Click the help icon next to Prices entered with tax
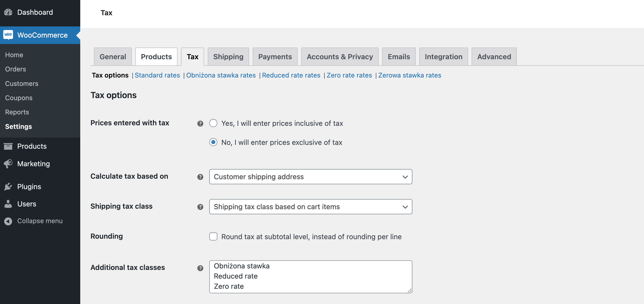 (x=200, y=124)
